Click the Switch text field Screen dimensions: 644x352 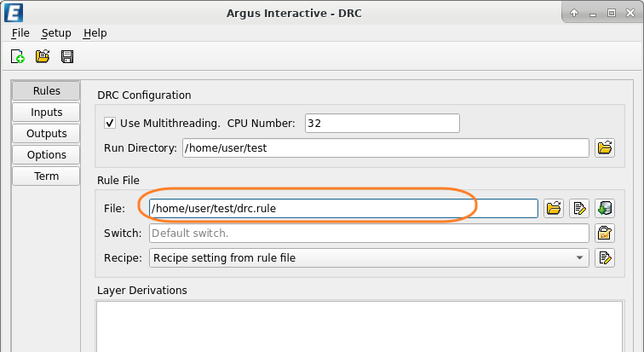[369, 233]
